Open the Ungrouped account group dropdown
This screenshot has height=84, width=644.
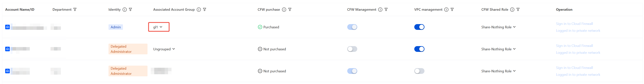click(164, 49)
